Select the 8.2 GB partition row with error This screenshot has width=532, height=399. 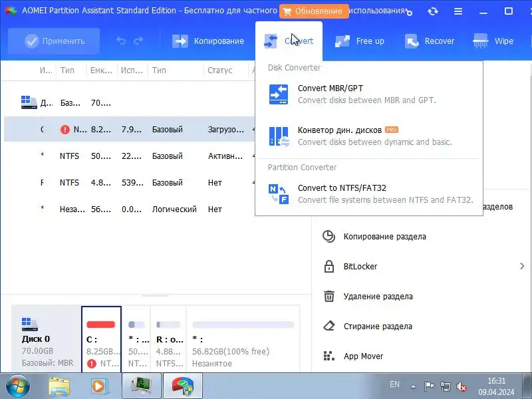pyautogui.click(x=129, y=129)
